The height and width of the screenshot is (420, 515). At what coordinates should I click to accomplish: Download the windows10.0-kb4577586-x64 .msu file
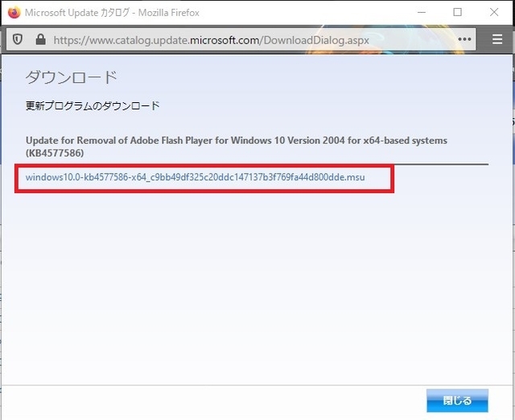[195, 177]
